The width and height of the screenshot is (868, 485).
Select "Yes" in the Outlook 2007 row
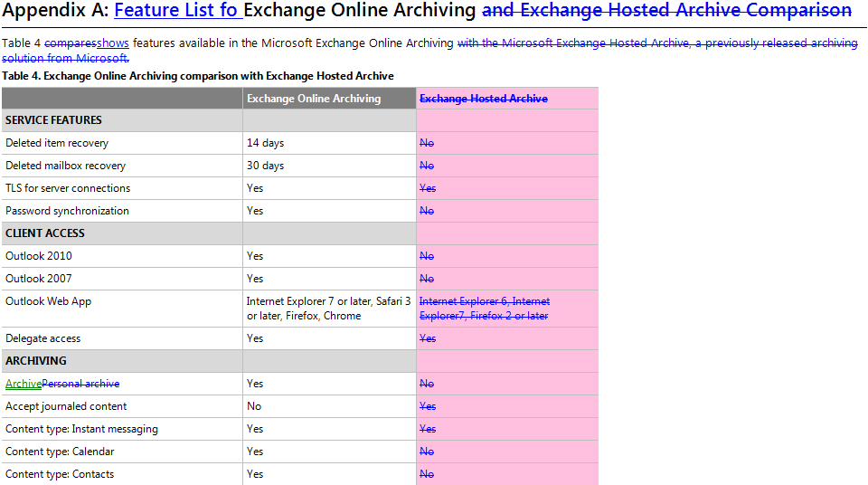[x=255, y=279]
